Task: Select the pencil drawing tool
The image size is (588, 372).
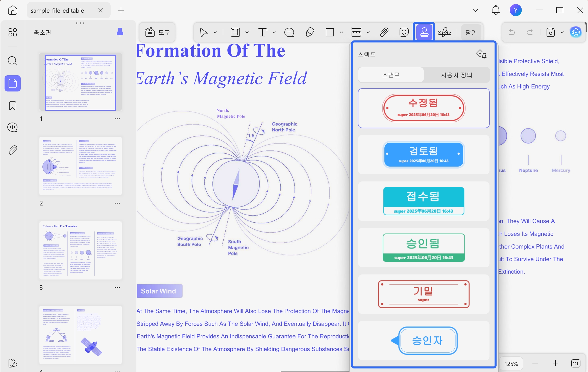Action: 310,32
